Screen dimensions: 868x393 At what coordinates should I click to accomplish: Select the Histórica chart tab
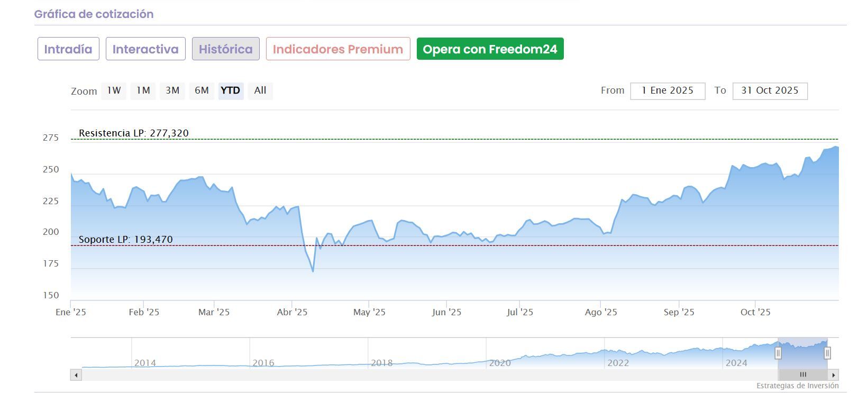pyautogui.click(x=225, y=49)
